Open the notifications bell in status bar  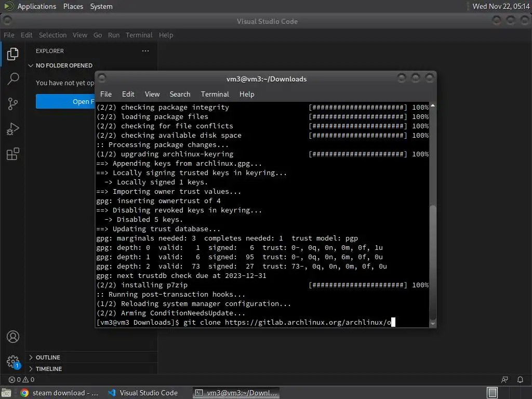520,380
